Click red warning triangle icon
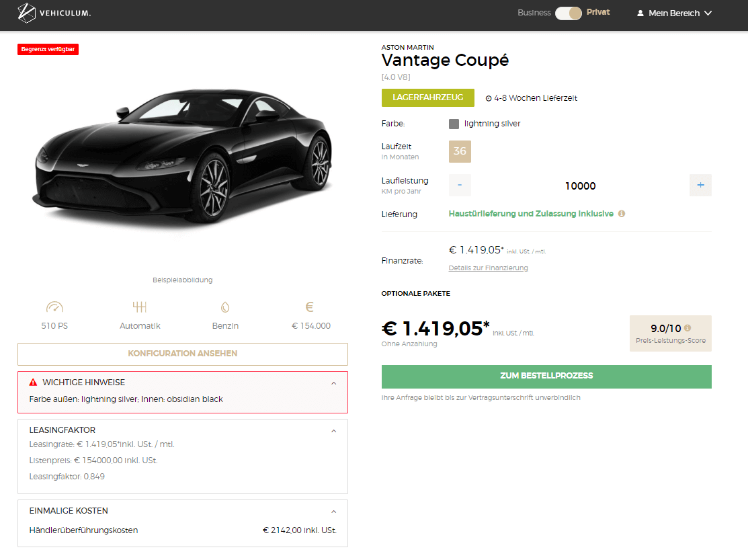Viewport: 748px width, 560px height. coord(34,382)
